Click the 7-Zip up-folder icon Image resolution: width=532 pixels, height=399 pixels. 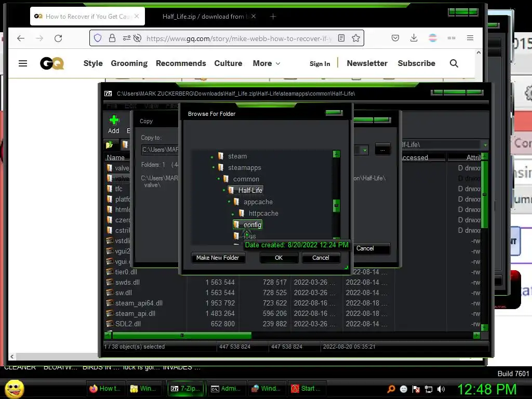click(x=109, y=145)
